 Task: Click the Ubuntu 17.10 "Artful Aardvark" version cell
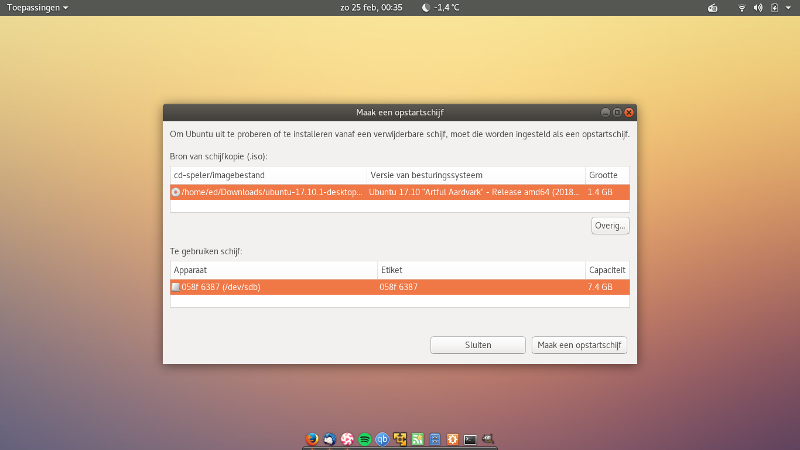(474, 192)
